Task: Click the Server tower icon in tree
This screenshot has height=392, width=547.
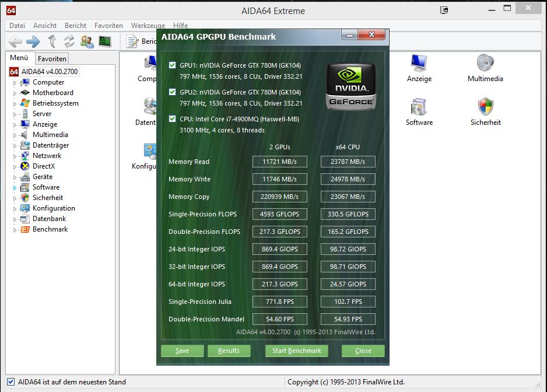Action: (24, 113)
